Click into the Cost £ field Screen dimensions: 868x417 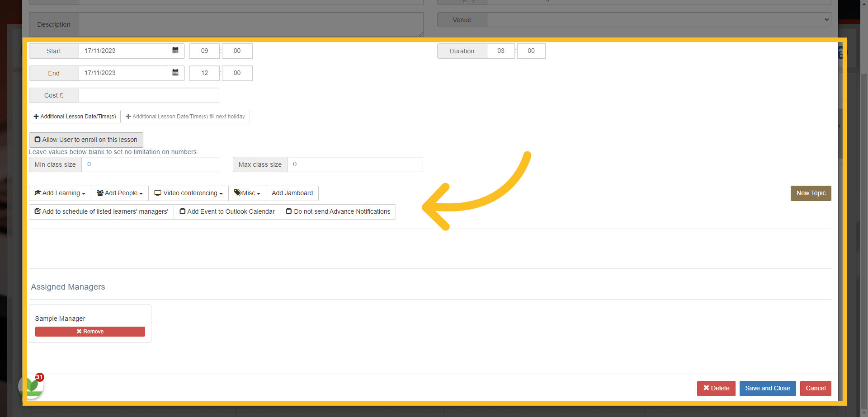point(149,95)
